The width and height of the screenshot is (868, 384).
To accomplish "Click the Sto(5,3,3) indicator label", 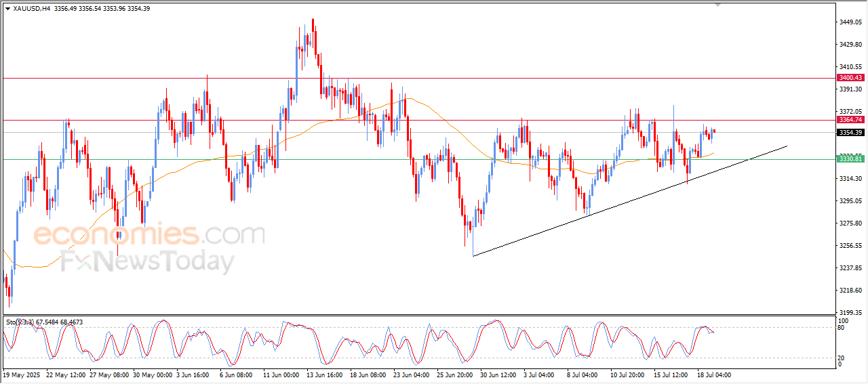I will 21,322.
